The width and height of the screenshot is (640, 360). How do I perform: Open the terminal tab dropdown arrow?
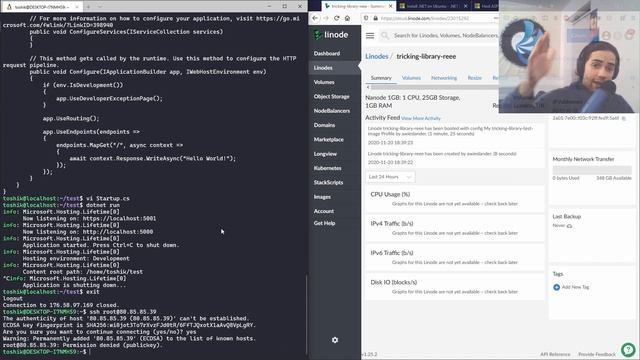[100, 7]
